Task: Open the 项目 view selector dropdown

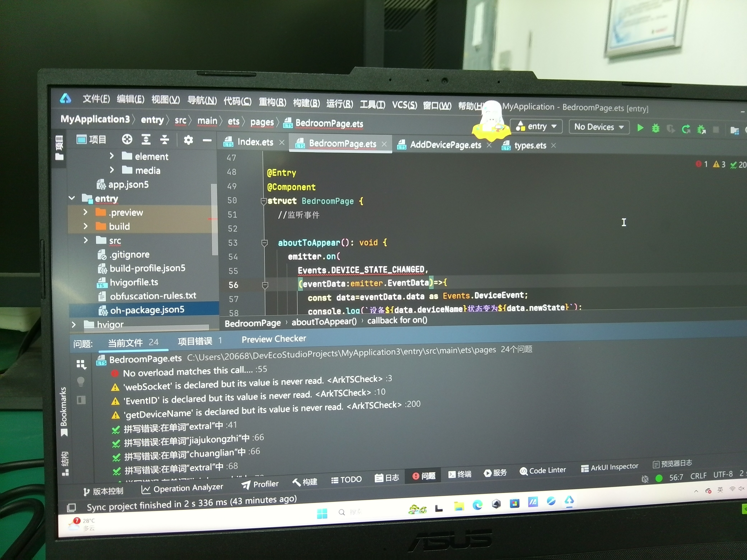Action: (x=91, y=139)
